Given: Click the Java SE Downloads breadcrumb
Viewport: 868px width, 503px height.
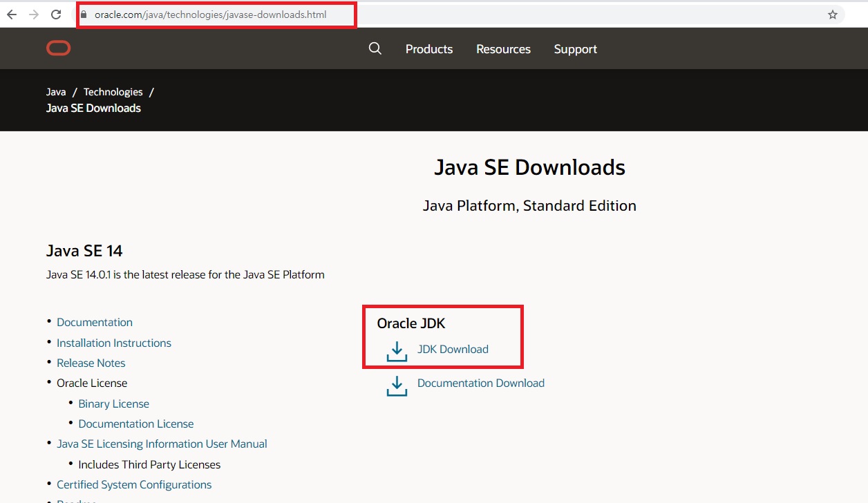Looking at the screenshot, I should pyautogui.click(x=93, y=108).
